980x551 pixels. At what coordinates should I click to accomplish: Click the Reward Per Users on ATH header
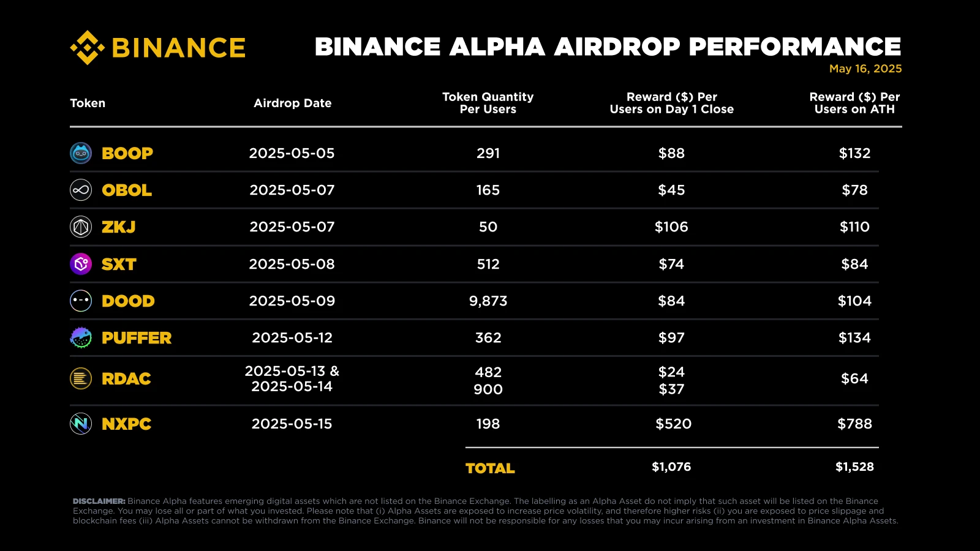pos(854,103)
